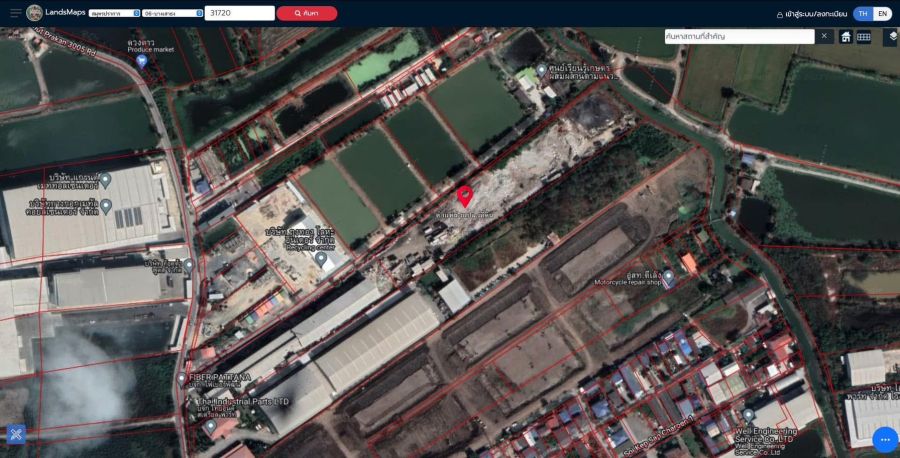This screenshot has width=900, height=458.
Task: Select the Motorcycle repair shop map pin
Action: click(x=669, y=275)
